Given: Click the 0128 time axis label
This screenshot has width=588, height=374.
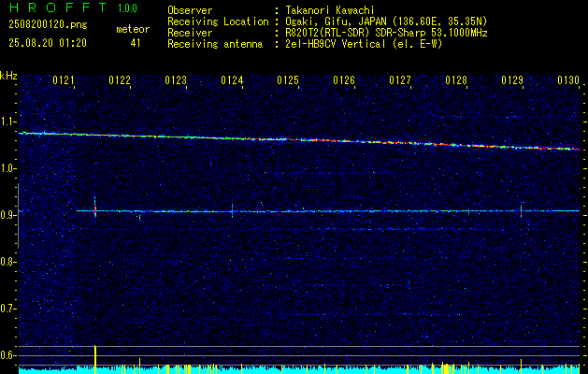Looking at the screenshot, I should tap(456, 80).
